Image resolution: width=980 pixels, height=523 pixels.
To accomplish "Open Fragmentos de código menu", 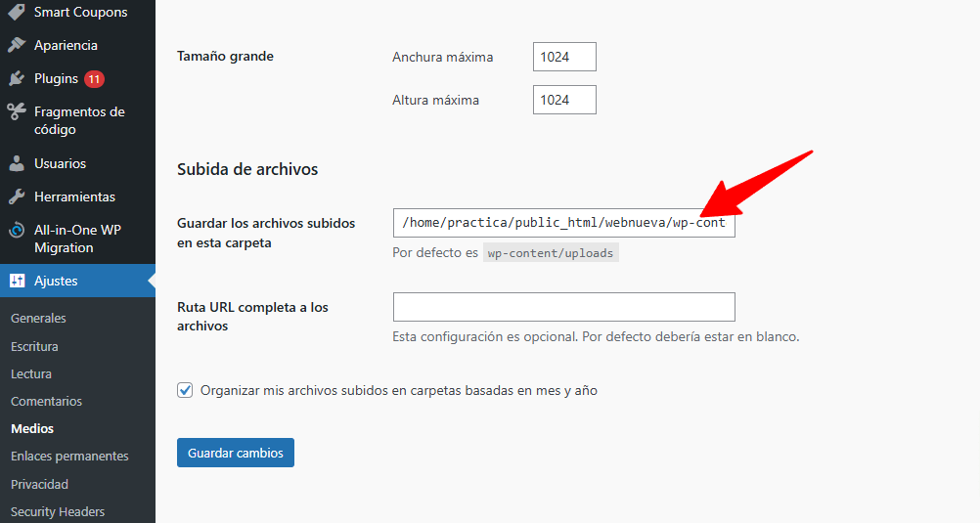I will 77,120.
